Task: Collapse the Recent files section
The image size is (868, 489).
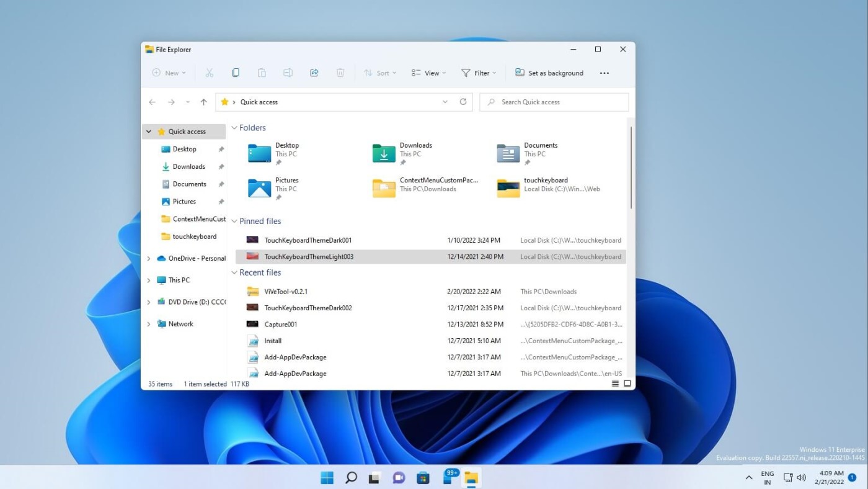Action: pos(234,272)
